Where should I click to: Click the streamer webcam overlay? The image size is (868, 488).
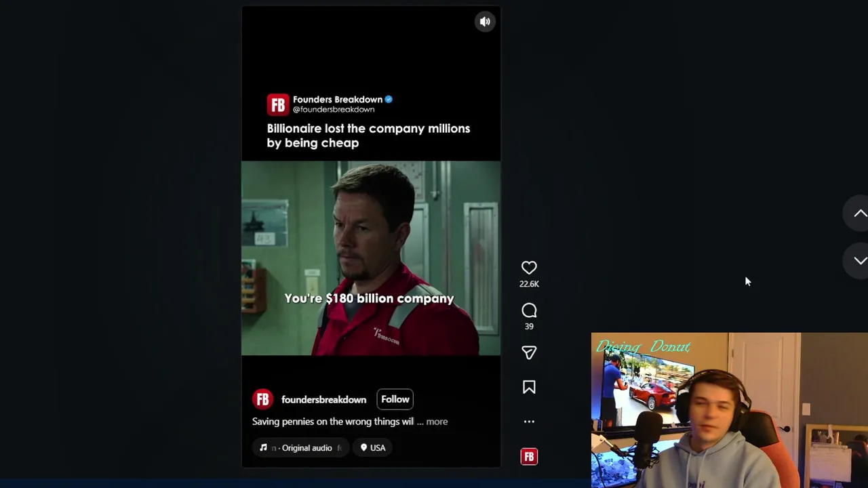pyautogui.click(x=730, y=410)
